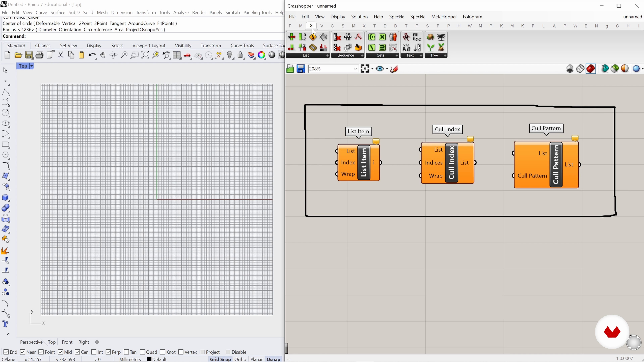Switch to the CPlanes toolbar tab
This screenshot has width=644, height=362.
pyautogui.click(x=43, y=46)
